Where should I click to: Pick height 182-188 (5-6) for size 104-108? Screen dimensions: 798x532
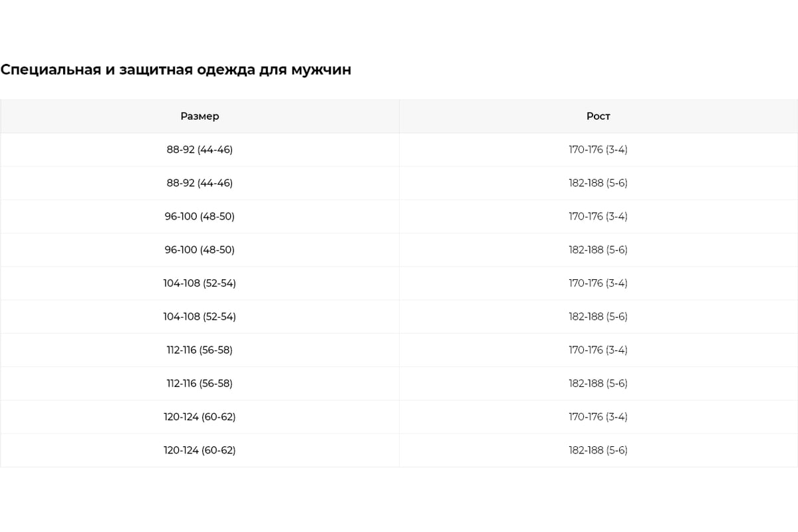598,317
